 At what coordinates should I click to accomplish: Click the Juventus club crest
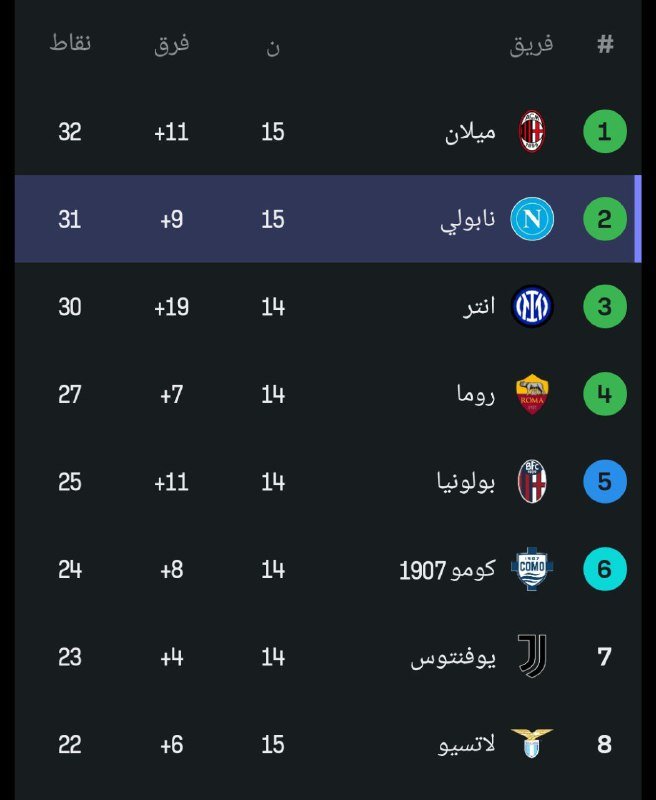(x=532, y=657)
